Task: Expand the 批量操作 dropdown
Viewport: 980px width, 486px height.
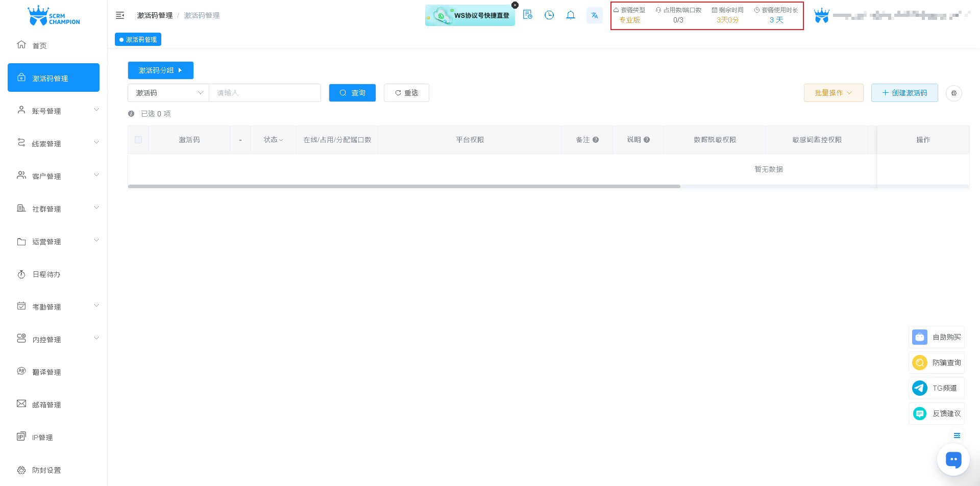Action: 833,93
